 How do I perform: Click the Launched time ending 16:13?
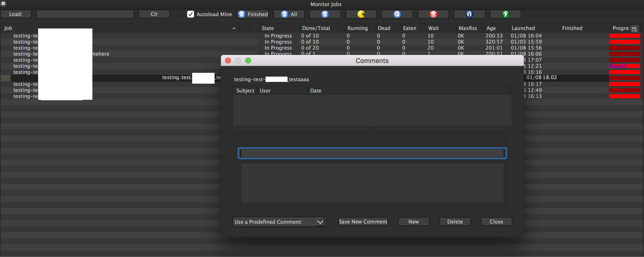pyautogui.click(x=533, y=96)
